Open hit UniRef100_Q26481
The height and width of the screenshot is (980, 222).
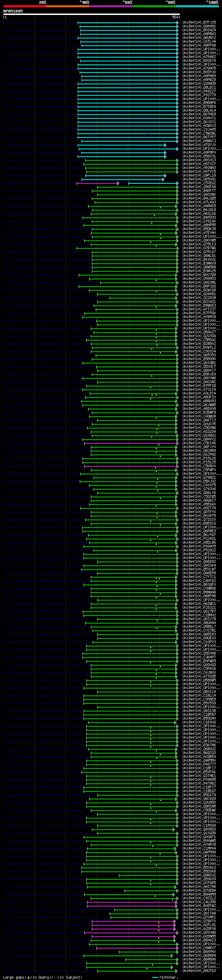pyautogui.click(x=199, y=294)
